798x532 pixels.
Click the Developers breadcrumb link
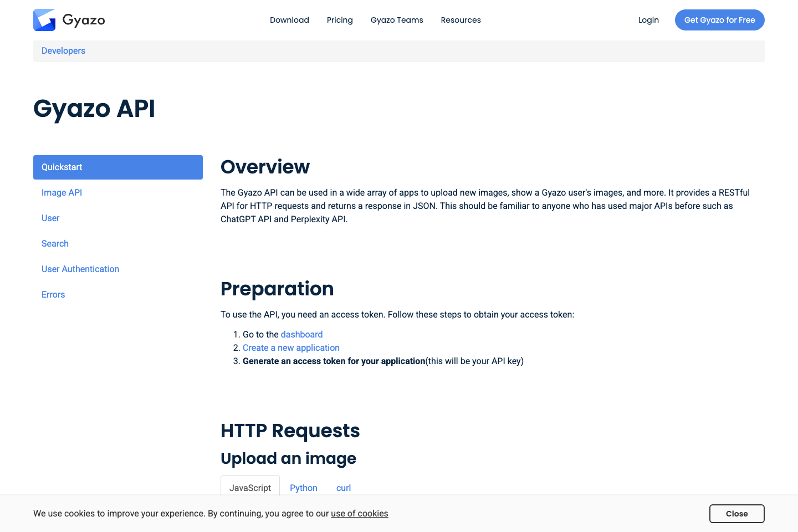[63, 50]
